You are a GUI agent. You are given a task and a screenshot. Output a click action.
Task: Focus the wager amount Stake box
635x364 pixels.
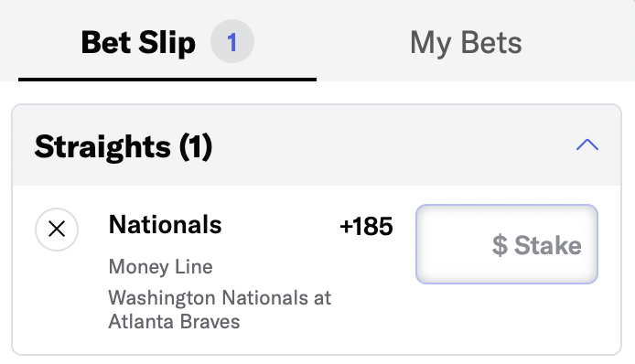(507, 244)
